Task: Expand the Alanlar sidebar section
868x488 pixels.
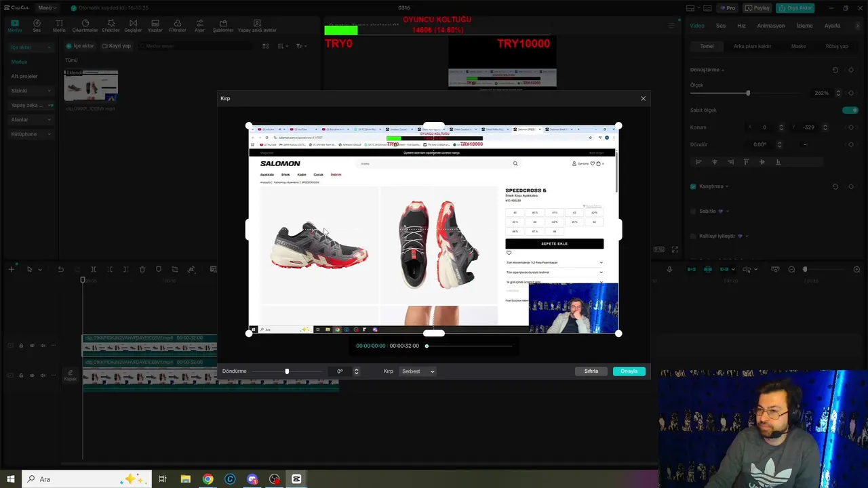Action: pyautogui.click(x=30, y=120)
